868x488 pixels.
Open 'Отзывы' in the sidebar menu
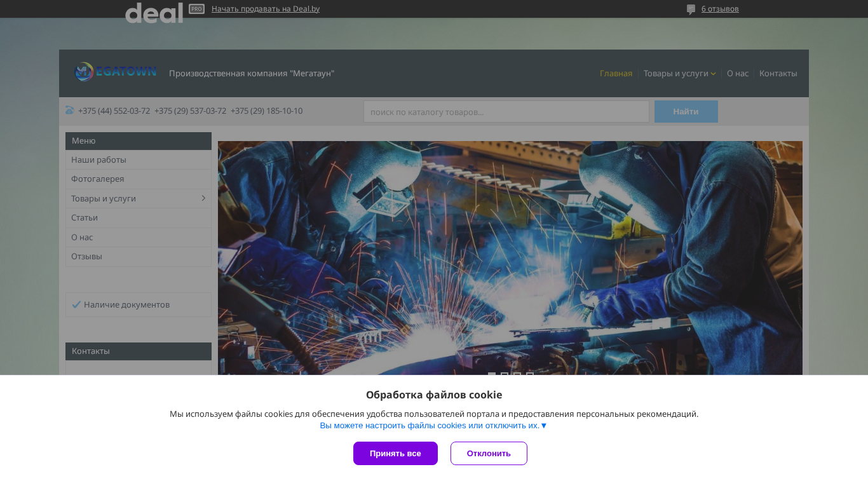[x=139, y=257]
